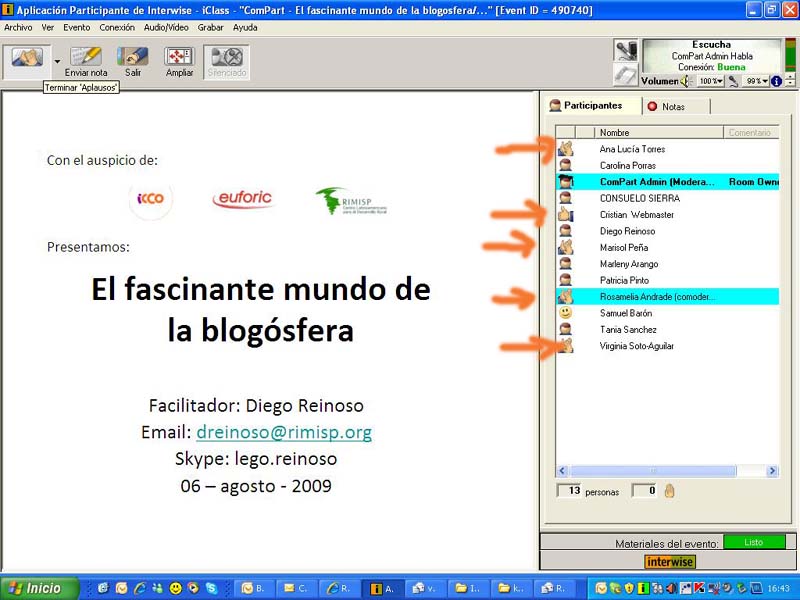800x600 pixels.
Task: Click the applause icon next to Marisol Peña
Action: point(565,247)
